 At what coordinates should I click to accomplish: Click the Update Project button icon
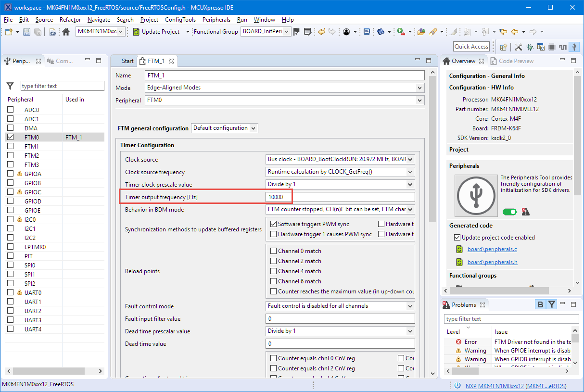click(136, 32)
